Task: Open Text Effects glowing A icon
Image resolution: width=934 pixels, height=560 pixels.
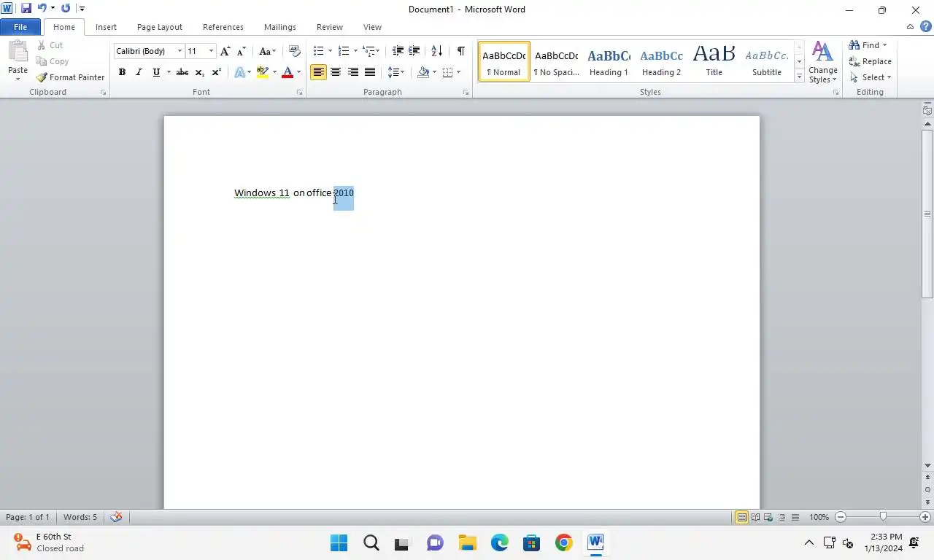Action: pyautogui.click(x=239, y=72)
